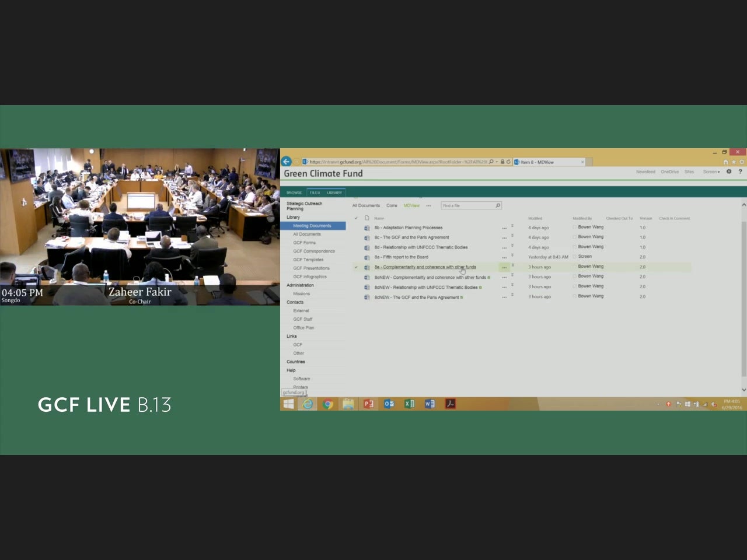Sort by the Modified column header
The height and width of the screenshot is (560, 747).
(535, 218)
